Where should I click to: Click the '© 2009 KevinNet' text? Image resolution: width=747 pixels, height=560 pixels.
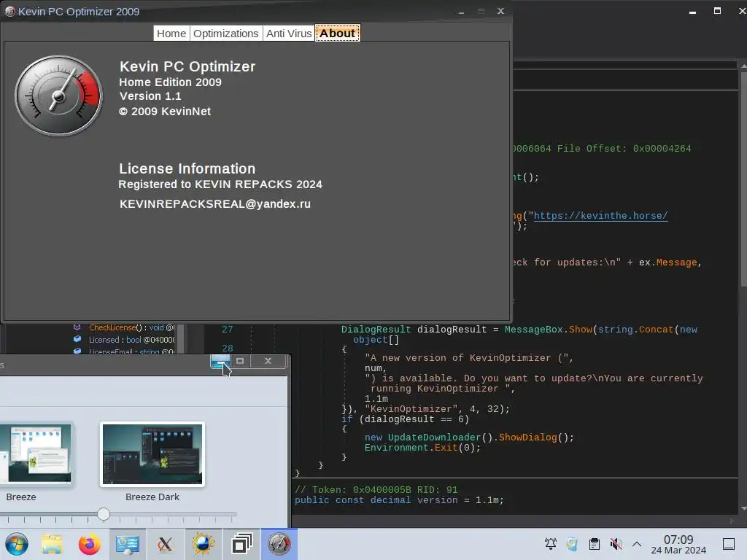tap(165, 112)
